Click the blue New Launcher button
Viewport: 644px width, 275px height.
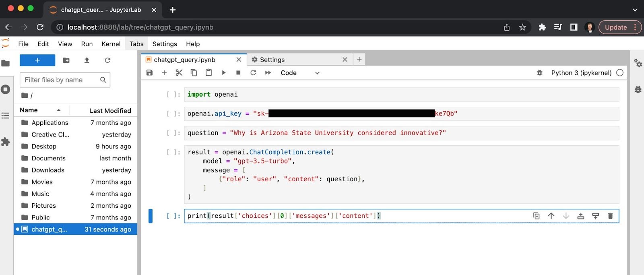point(37,60)
